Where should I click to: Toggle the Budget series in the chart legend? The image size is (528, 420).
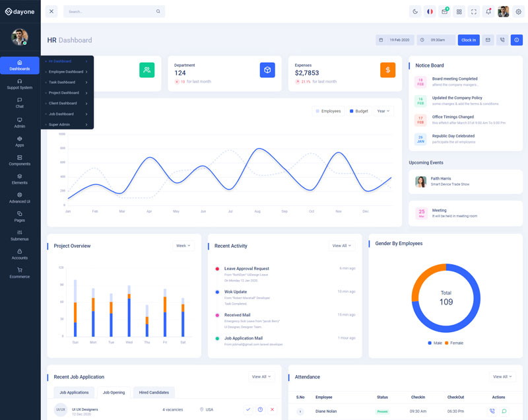click(359, 111)
